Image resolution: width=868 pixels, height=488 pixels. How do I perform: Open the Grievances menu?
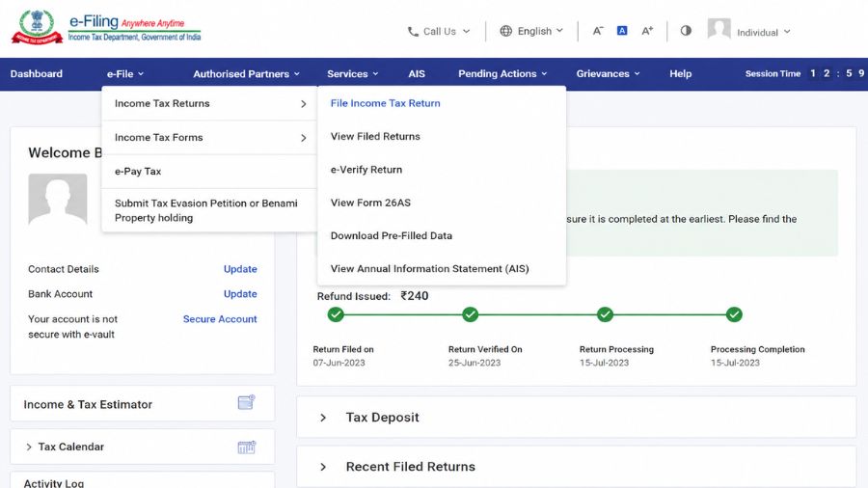point(608,73)
